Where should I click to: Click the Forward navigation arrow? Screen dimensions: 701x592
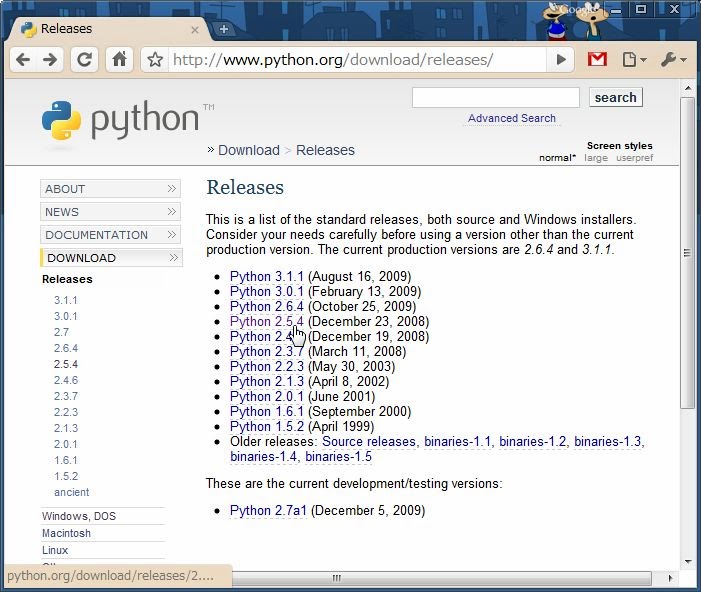(50, 60)
